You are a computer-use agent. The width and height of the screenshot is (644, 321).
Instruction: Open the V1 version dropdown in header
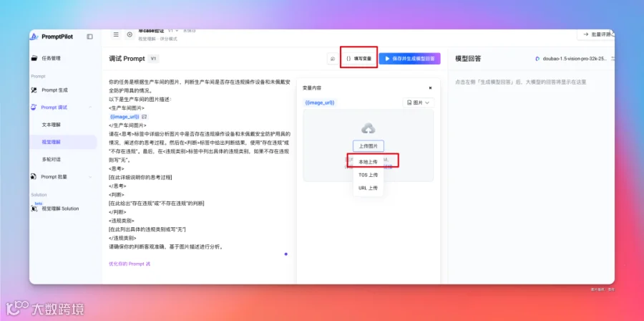click(x=173, y=31)
